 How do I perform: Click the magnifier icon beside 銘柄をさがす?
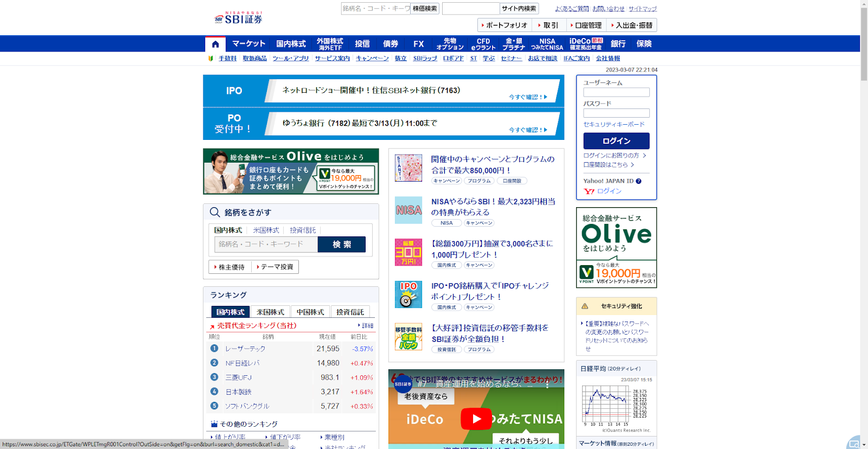[x=215, y=212]
